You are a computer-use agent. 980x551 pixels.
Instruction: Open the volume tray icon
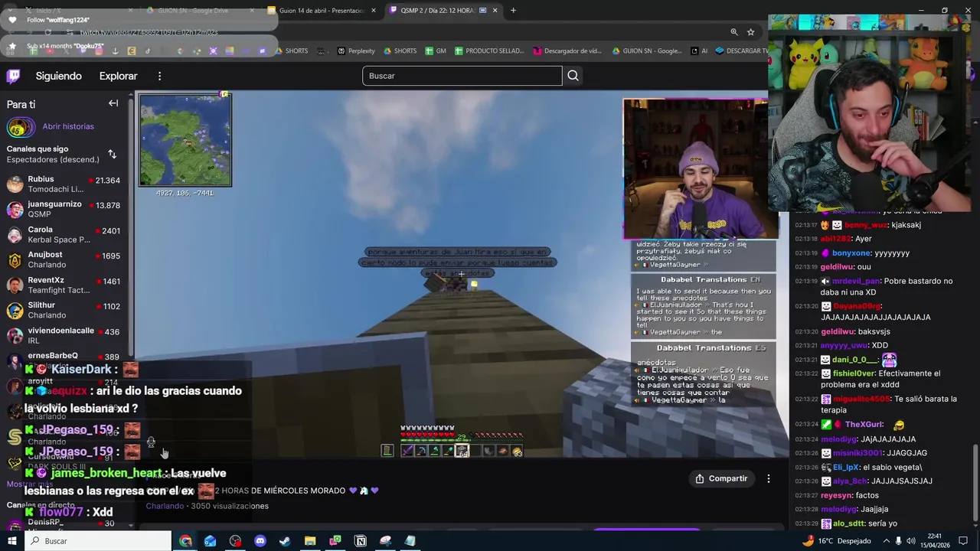pyautogui.click(x=912, y=541)
